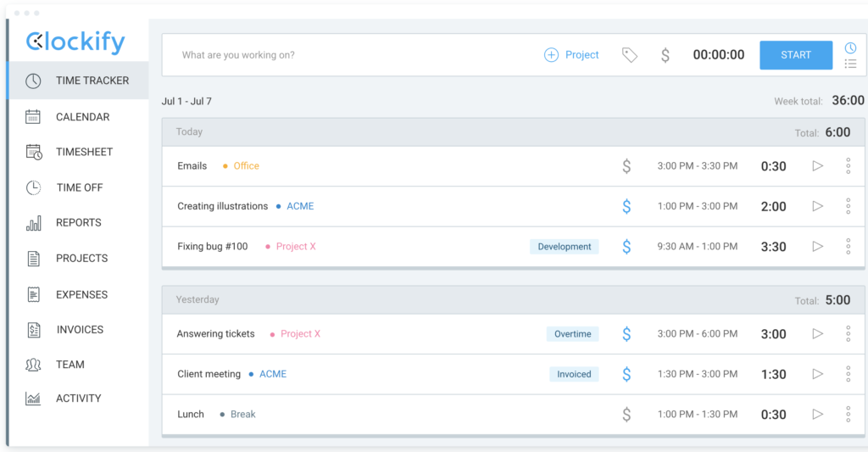Click the Clockify logo
868x452 pixels.
point(75,42)
